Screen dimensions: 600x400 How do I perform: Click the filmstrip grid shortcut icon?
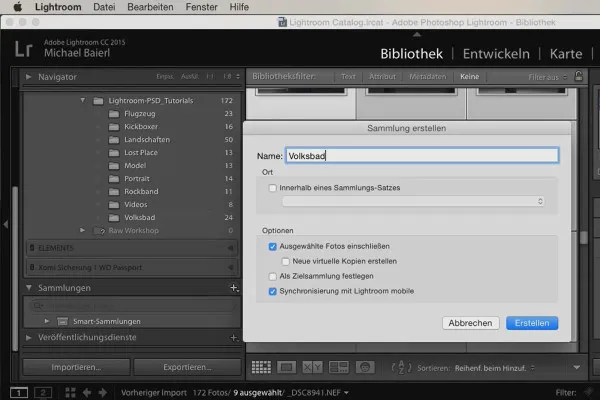tap(70, 393)
